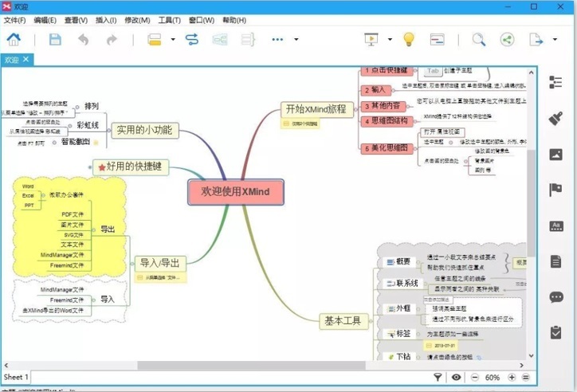The image size is (577, 392).
Task: Open the brainstorming lightbulb icon
Action: (409, 39)
